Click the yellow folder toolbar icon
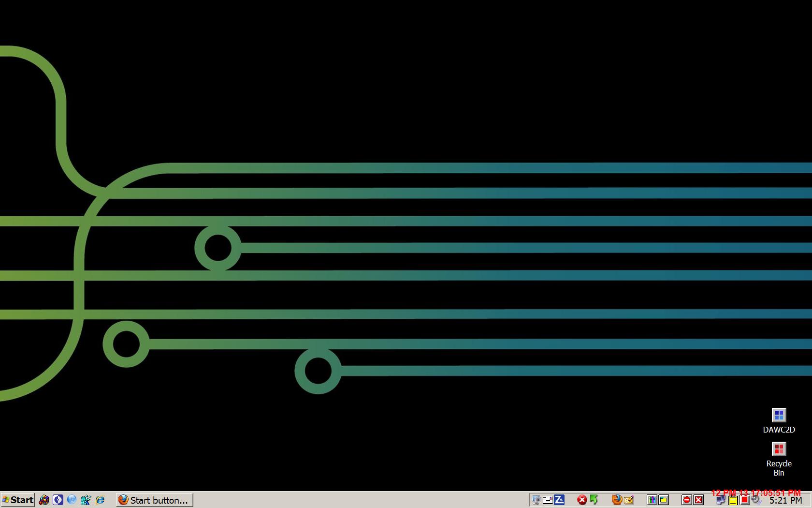The width and height of the screenshot is (812, 508). coord(664,500)
